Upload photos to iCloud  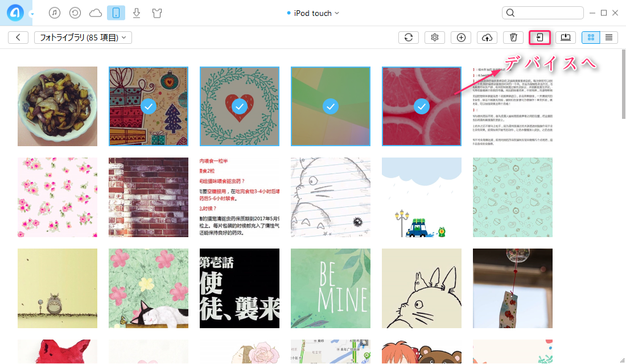click(x=487, y=37)
